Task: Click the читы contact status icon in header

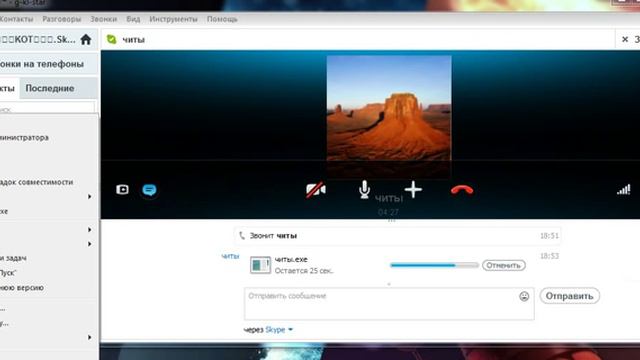Action: pos(111,39)
